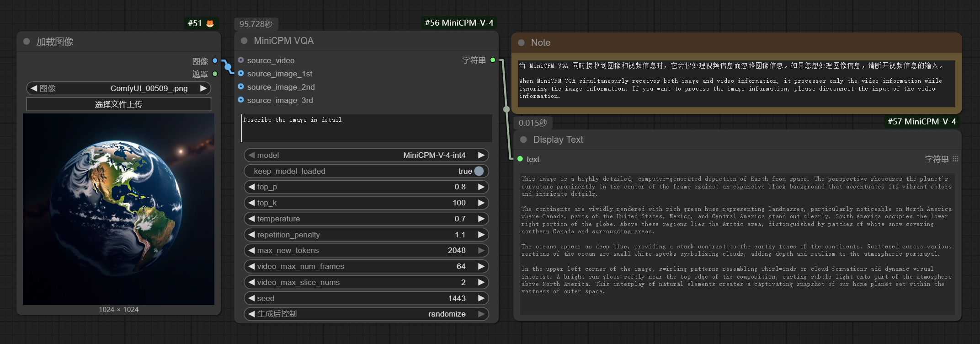
Task: Click MiniCPM VQA 字符串 output socket
Action: 493,60
